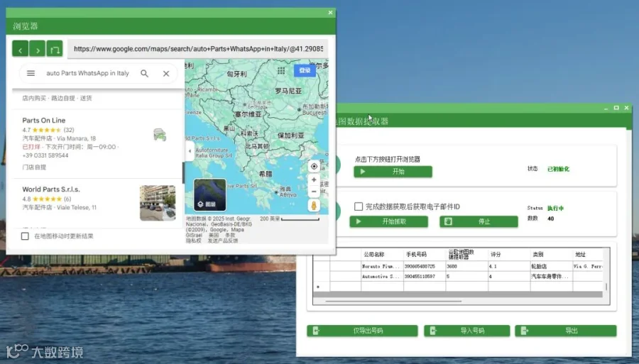Image resolution: width=639 pixels, height=364 pixels.
Task: Click the Parts On Line car thumbnail
Action: click(160, 134)
